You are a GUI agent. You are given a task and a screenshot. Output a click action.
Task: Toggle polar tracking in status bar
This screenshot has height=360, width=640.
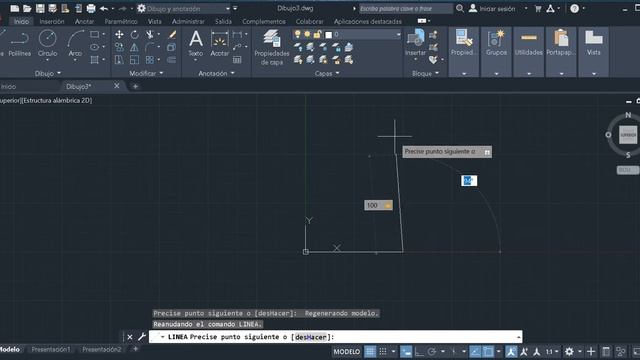[x=432, y=351]
